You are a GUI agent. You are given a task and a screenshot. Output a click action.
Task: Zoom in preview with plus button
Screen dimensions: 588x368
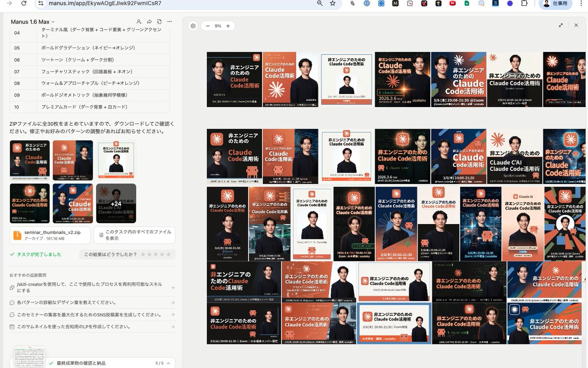pos(228,26)
